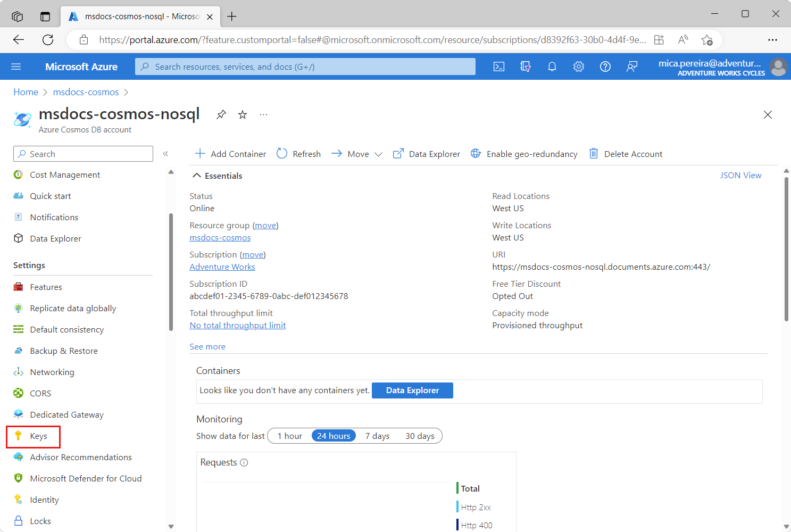Click the Azure global search bar
The width and height of the screenshot is (791, 532).
click(x=305, y=66)
